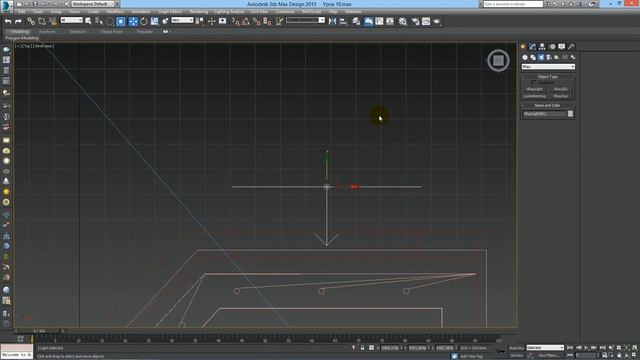
Task: Toggle the Window/Crossing selection mode
Action: tap(121, 21)
